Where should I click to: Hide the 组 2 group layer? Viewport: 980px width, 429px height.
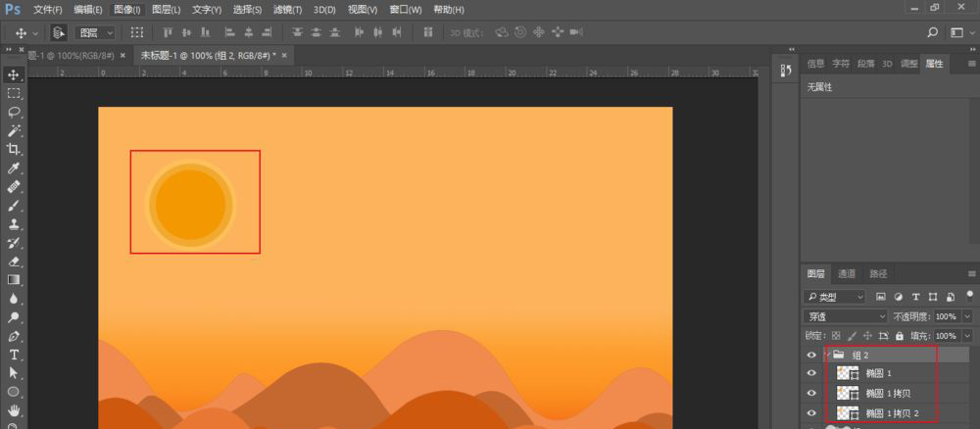coord(811,355)
